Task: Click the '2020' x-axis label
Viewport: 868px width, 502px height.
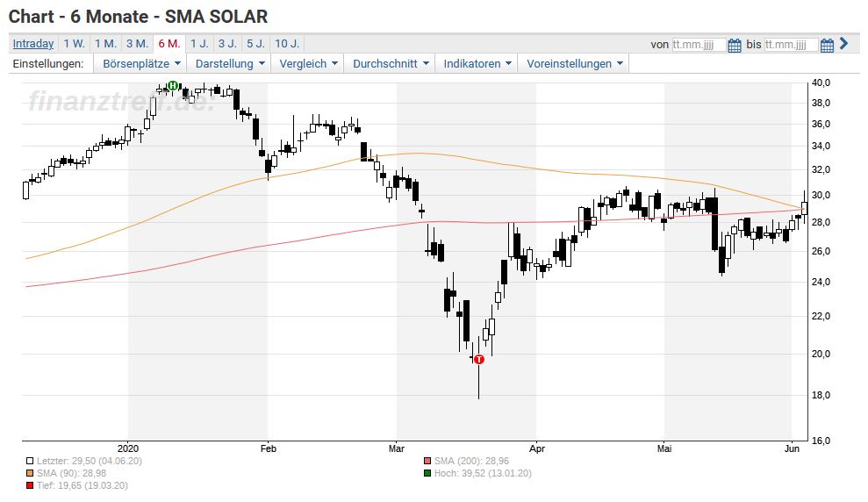Action: [x=128, y=448]
